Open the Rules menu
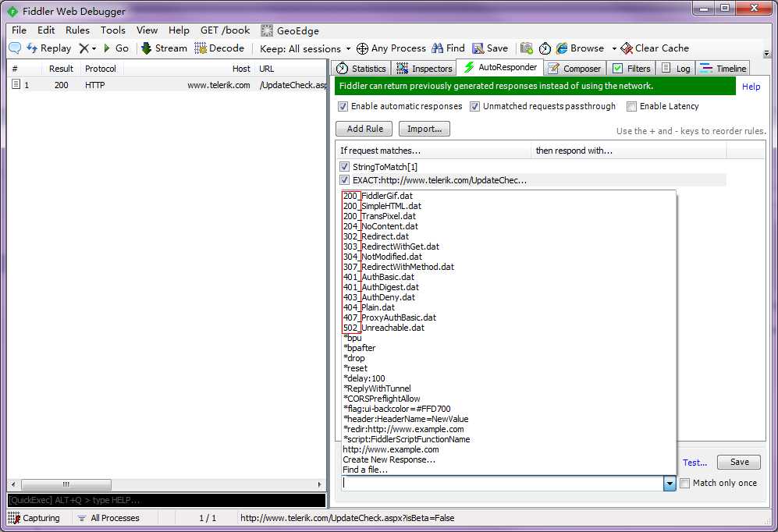This screenshot has width=778, height=532. tap(77, 30)
